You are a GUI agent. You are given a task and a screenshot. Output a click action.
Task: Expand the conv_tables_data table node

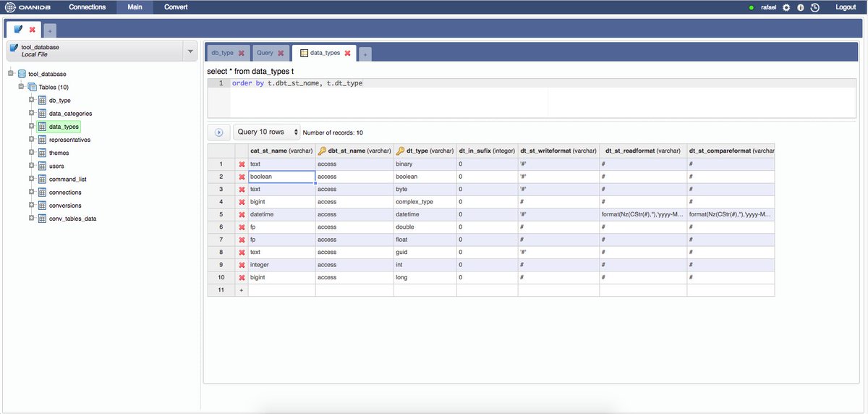(31, 218)
